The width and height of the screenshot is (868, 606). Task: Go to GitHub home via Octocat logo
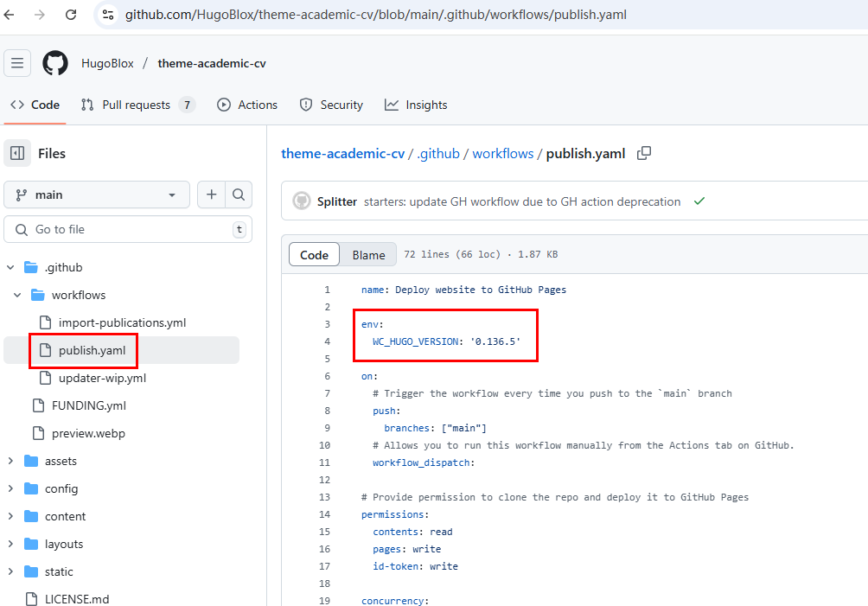coord(55,63)
